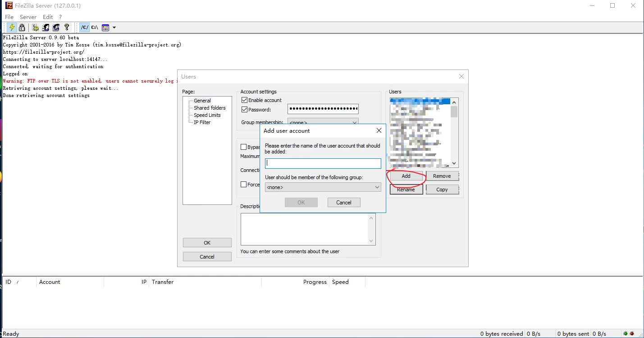Toggle the Bypass checkbox in Users dialog

244,147
